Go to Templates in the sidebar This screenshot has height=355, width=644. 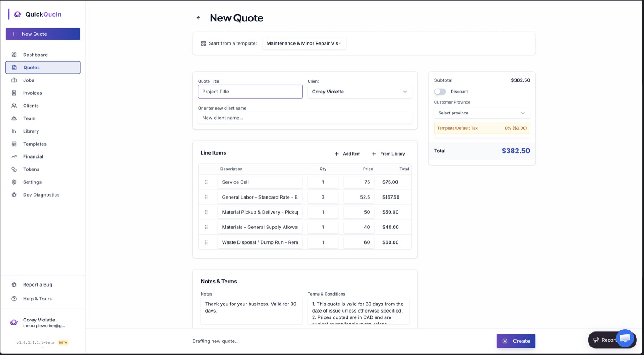pos(43,144)
